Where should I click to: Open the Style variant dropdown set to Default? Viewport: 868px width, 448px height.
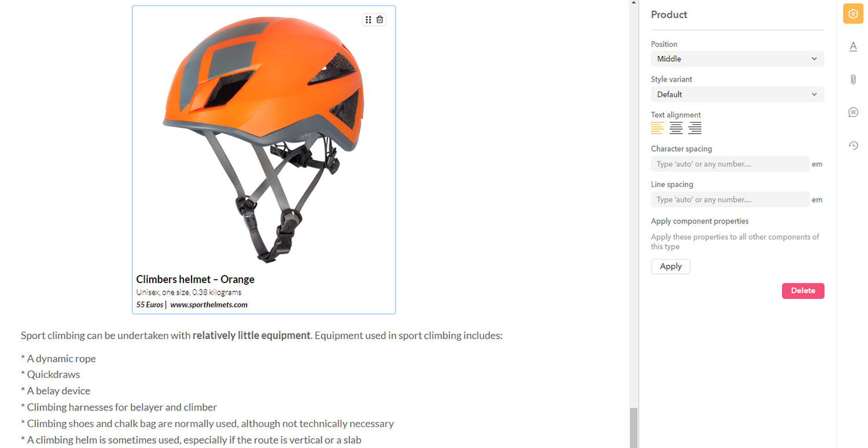737,94
